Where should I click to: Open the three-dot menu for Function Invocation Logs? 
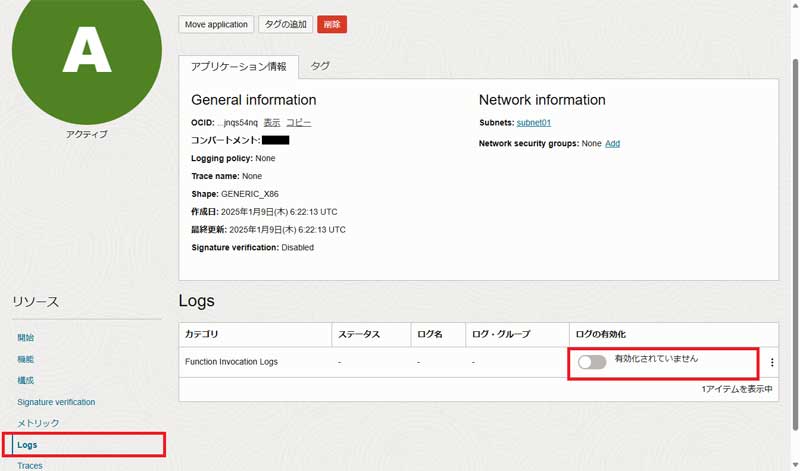[x=772, y=362]
